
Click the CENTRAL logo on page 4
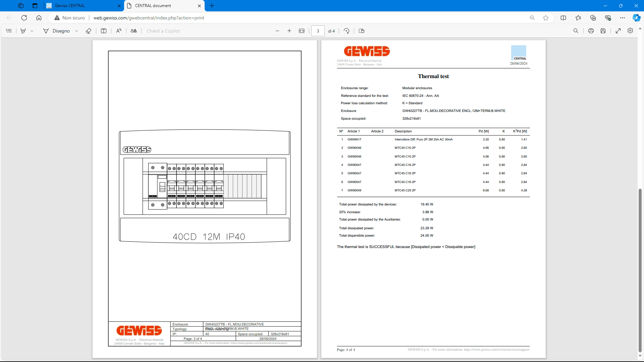point(519,53)
